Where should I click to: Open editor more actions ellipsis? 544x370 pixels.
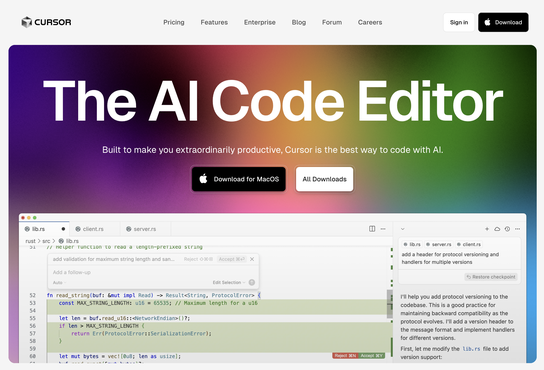[383, 229]
